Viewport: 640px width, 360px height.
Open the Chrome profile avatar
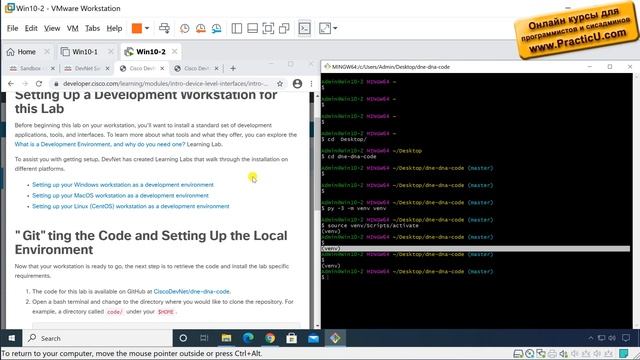tap(298, 83)
